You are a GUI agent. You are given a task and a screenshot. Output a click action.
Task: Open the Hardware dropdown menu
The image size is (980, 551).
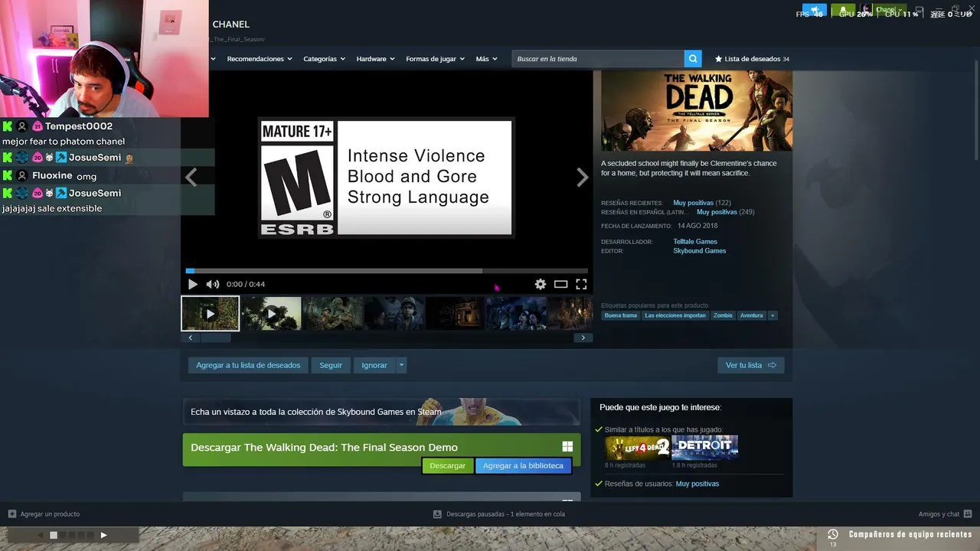click(375, 59)
